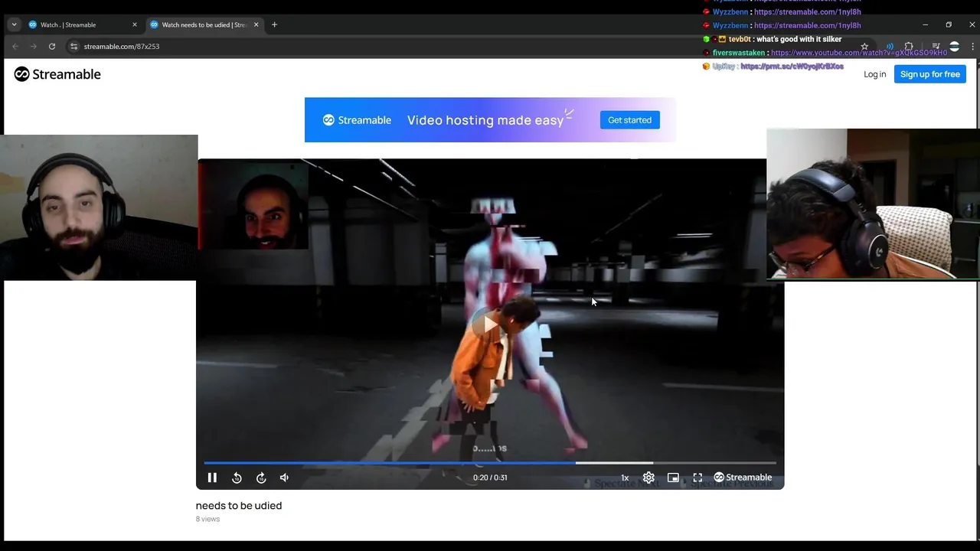The image size is (980, 551).
Task: Open the media control music-note icon
Action: tap(936, 47)
